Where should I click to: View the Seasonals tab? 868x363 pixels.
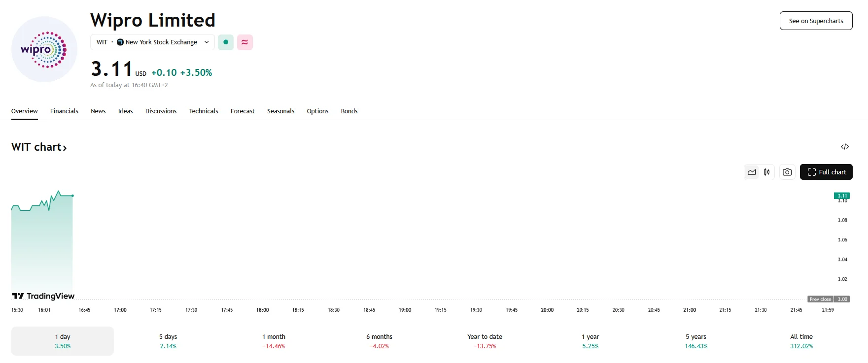pyautogui.click(x=280, y=111)
